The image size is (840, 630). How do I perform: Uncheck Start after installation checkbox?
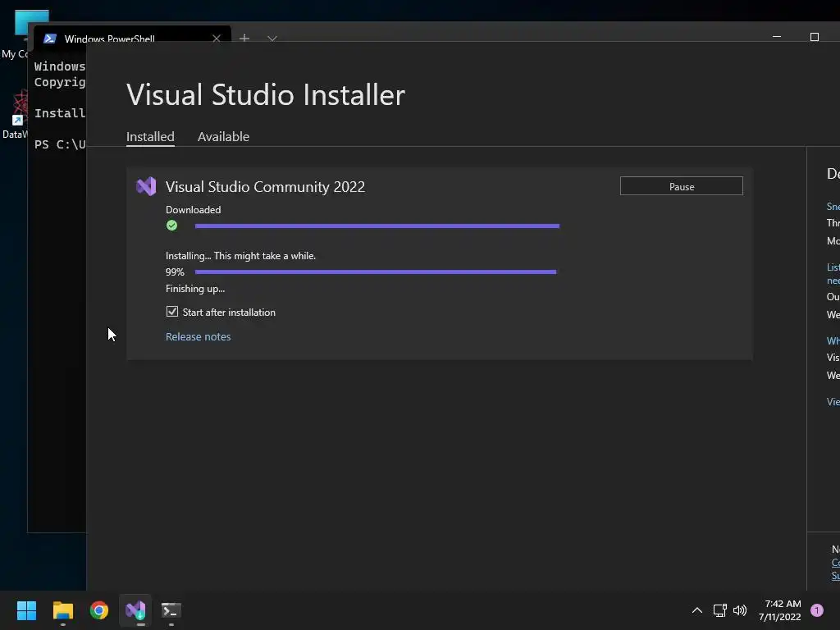point(172,311)
